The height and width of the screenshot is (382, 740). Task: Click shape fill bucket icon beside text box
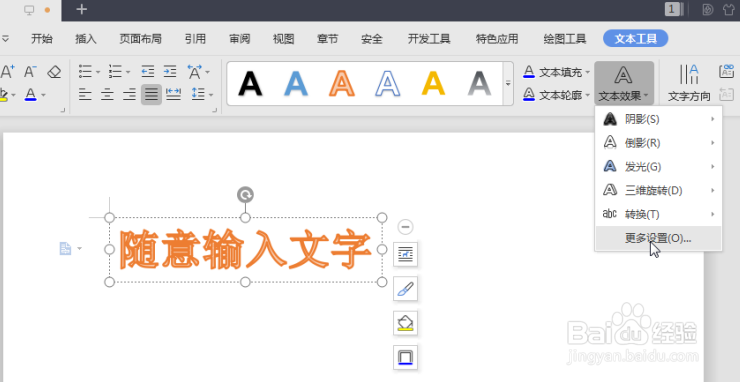(x=405, y=323)
